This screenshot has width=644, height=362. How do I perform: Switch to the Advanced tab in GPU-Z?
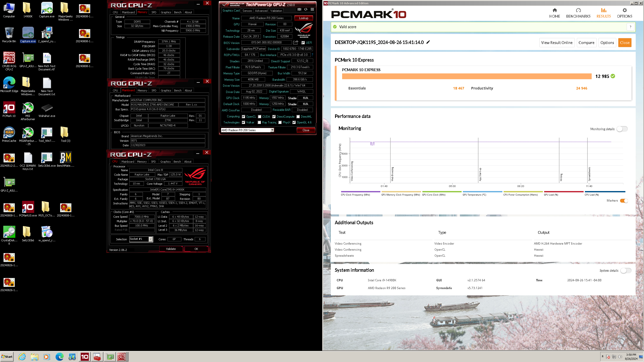coord(261,11)
